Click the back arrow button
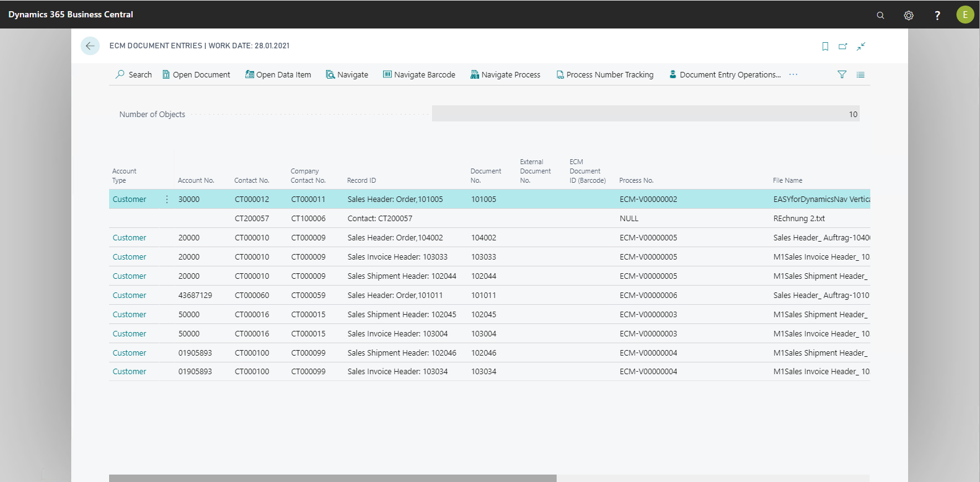980x482 pixels. 90,46
